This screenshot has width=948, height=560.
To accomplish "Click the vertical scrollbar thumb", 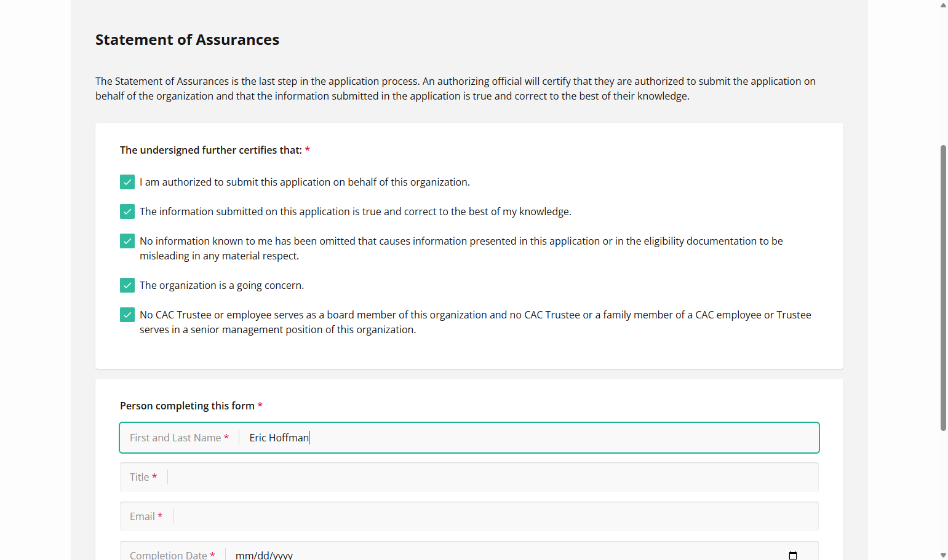I will 943,288.
